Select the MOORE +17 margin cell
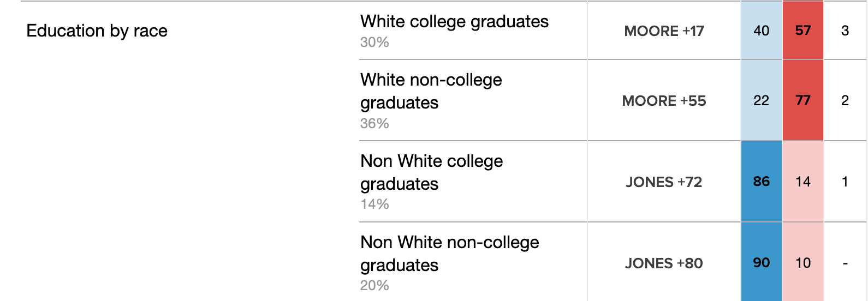Viewport: 868px width, 301px height. click(x=664, y=31)
